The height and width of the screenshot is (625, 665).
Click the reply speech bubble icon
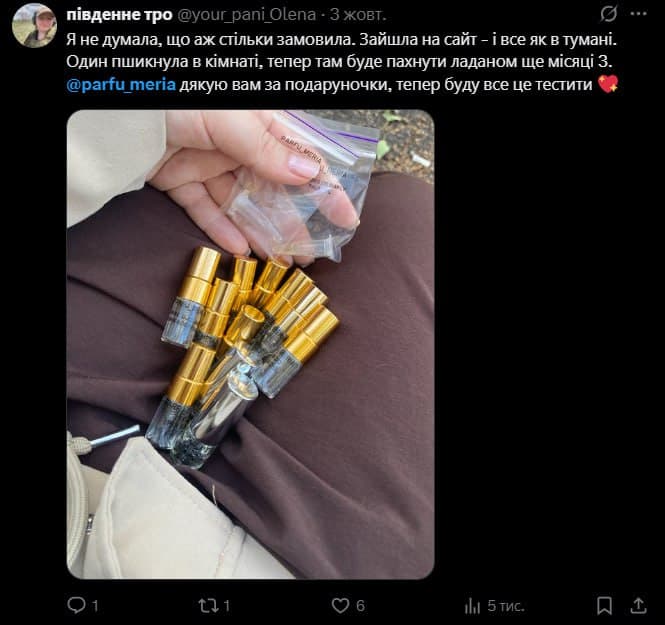(x=77, y=605)
